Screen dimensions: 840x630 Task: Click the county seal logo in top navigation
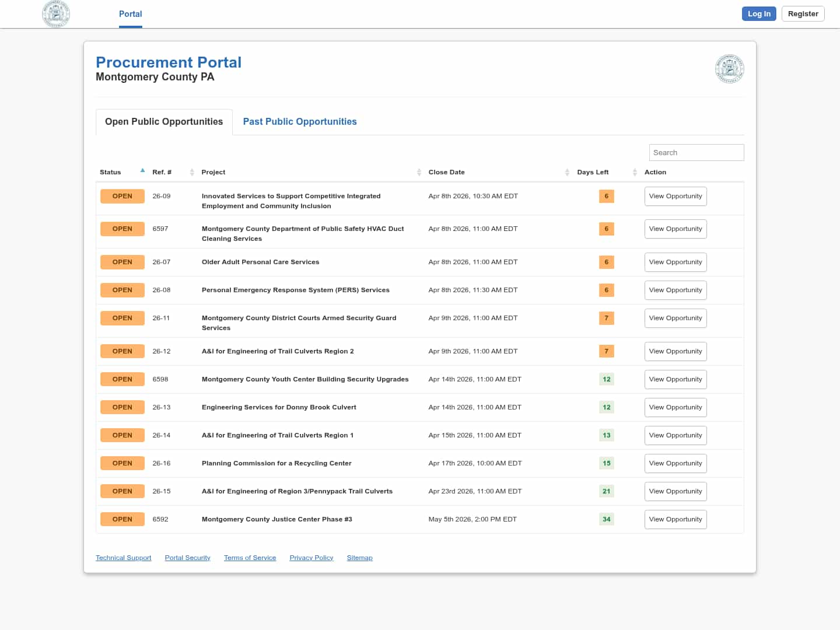tap(56, 14)
